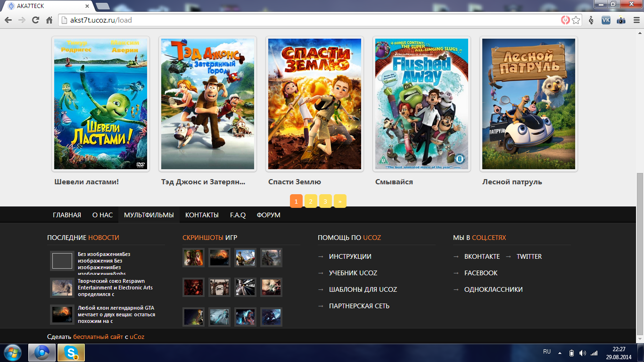Click the browser back arrow
Image resolution: width=644 pixels, height=362 pixels.
[8, 20]
